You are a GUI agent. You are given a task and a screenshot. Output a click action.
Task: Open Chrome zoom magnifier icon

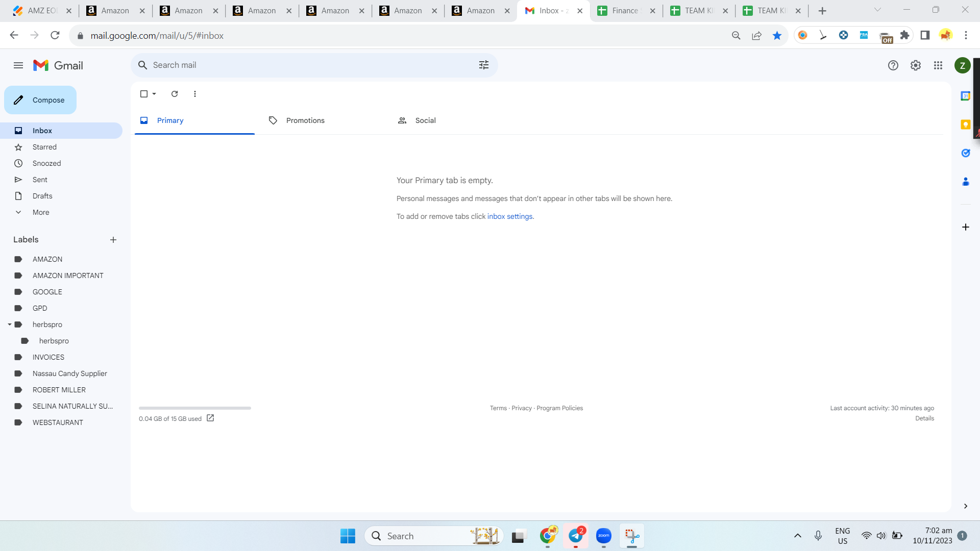tap(736, 36)
